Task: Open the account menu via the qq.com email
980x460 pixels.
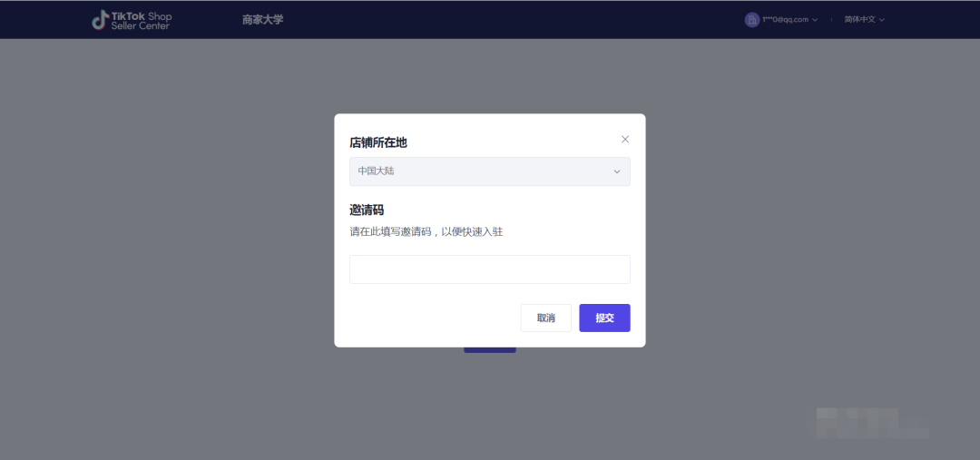Action: pos(785,19)
